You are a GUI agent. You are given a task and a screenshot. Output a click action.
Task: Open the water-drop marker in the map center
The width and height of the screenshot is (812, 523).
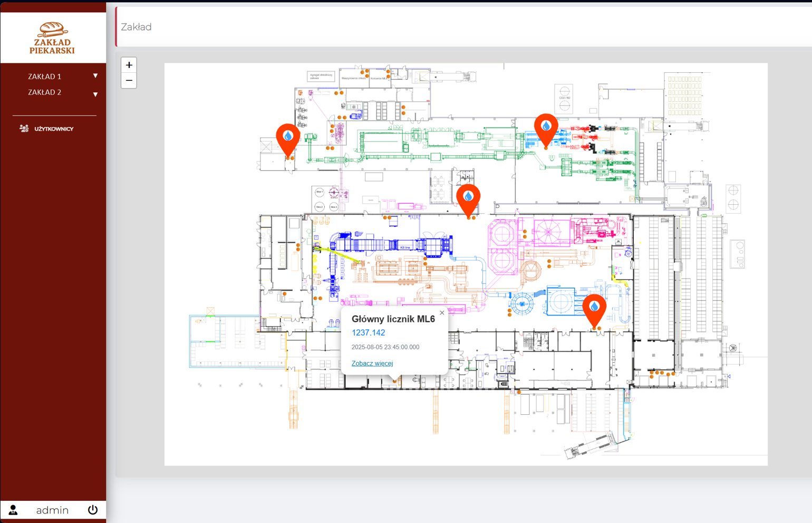[468, 198]
